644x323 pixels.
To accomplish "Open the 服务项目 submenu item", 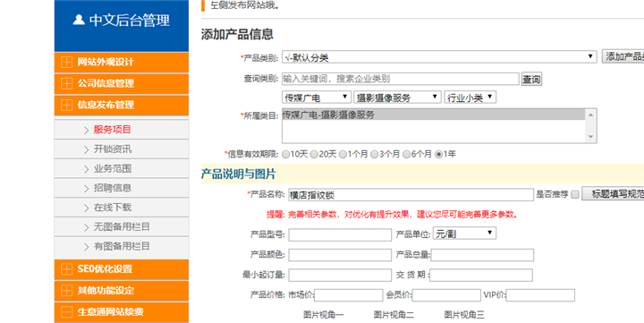I will (122, 130).
